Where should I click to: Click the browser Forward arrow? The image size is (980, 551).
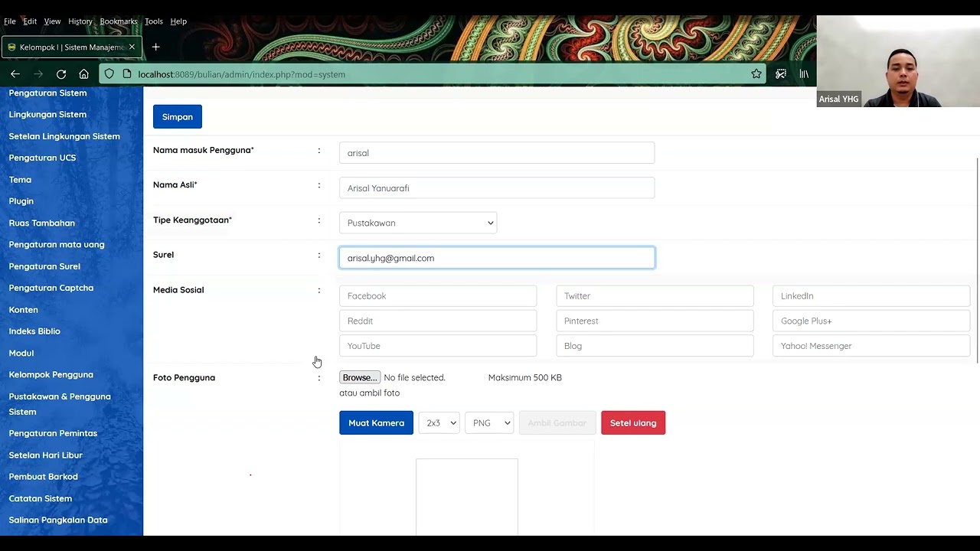[38, 74]
